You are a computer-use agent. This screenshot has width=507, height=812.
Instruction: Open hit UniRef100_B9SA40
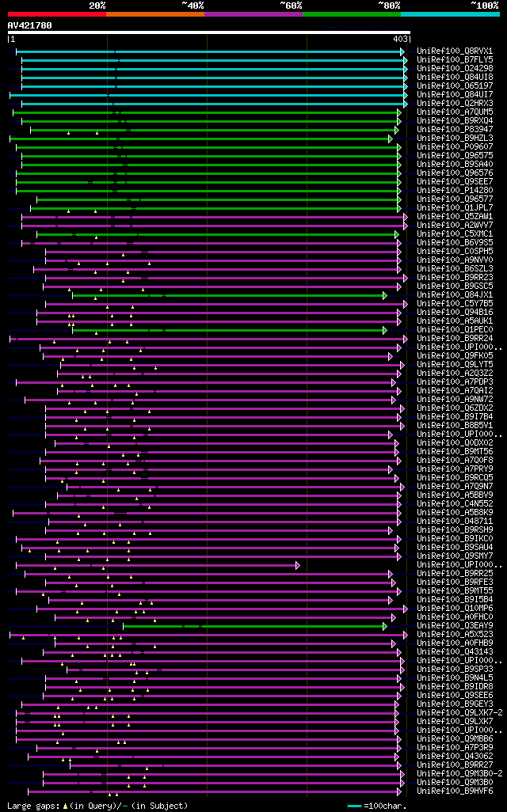[x=455, y=164]
